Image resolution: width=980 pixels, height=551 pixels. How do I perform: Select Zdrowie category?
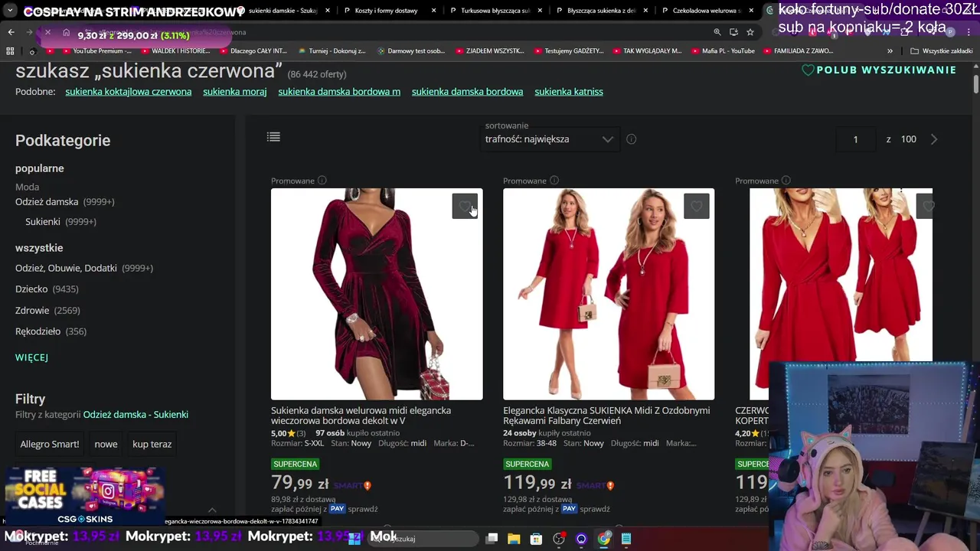pos(32,311)
